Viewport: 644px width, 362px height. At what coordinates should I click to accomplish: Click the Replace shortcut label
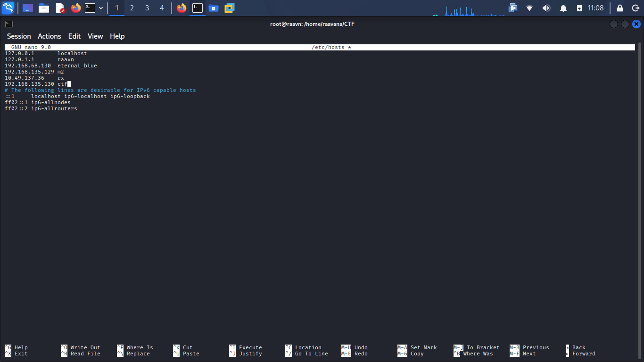[138, 354]
